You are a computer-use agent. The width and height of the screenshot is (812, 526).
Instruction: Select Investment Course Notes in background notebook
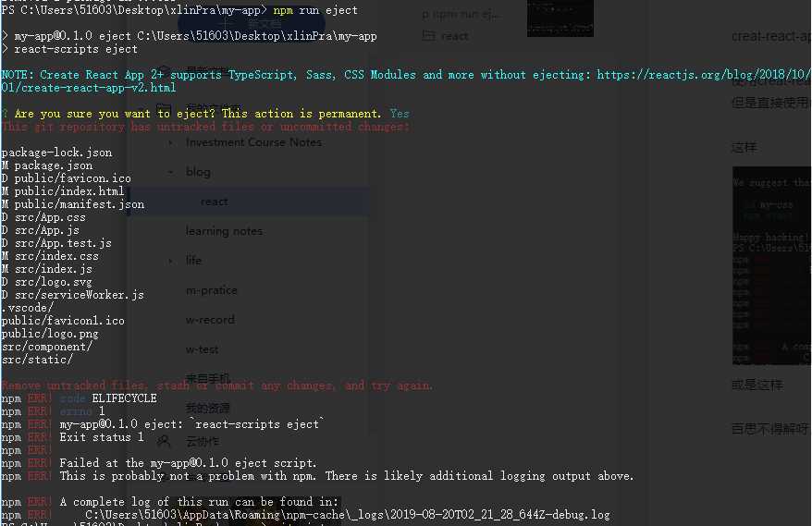(253, 142)
